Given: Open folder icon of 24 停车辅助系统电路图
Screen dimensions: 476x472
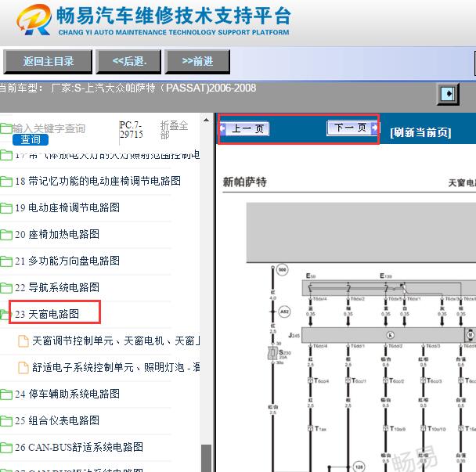Looking at the screenshot, I should point(6,395).
